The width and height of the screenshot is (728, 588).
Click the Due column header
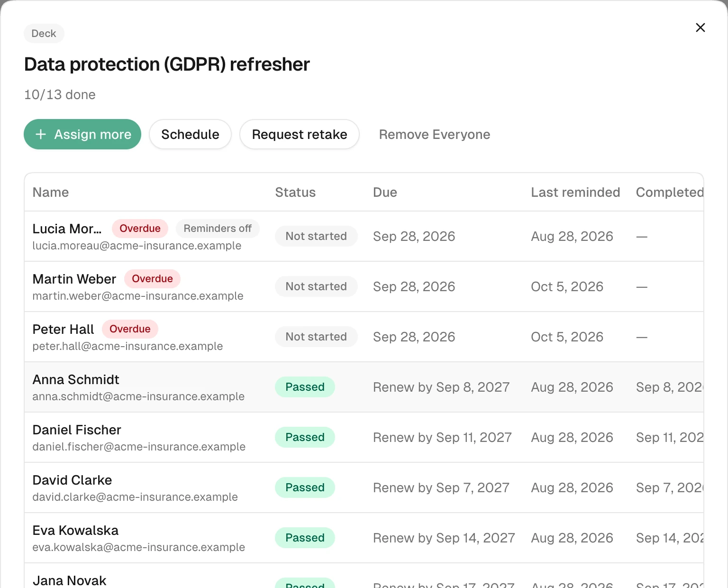[x=385, y=192]
